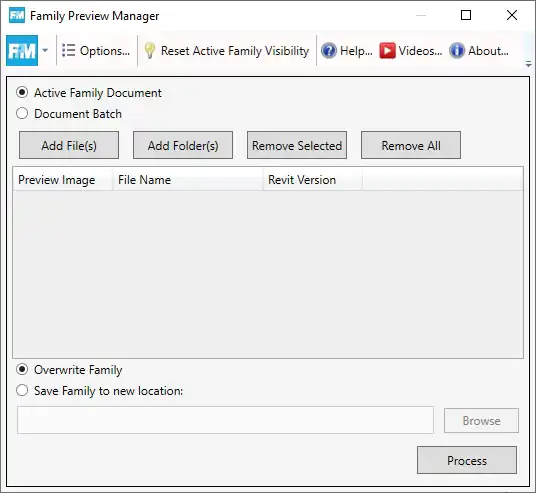Click the lightbulb Reset Active Family Visibility icon
Image resolution: width=536 pixels, height=493 pixels.
click(x=150, y=51)
